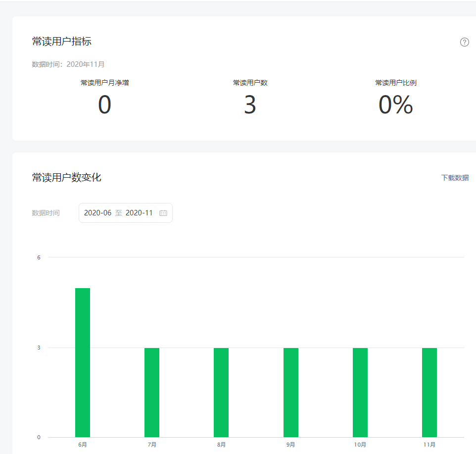The image size is (476, 454).
Task: Click the 8月 bar in the chart
Action: pyautogui.click(x=221, y=392)
